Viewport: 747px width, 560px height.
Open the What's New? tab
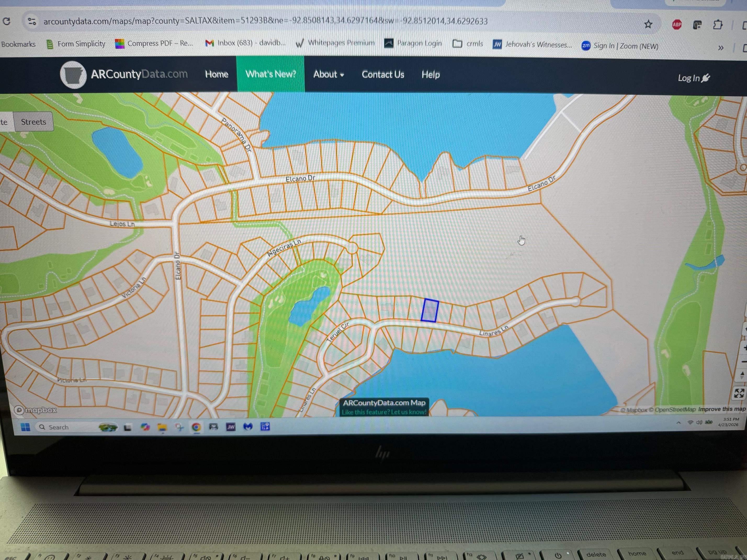[270, 74]
